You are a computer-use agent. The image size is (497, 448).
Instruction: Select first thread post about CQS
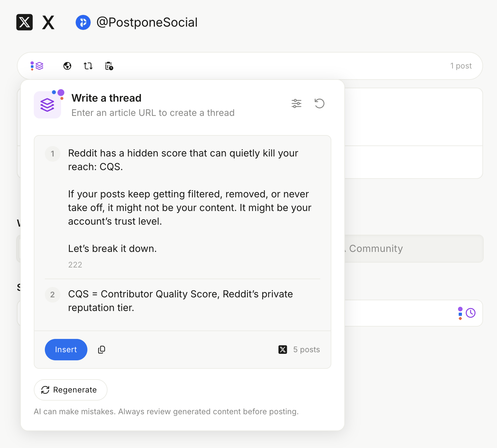point(183,201)
